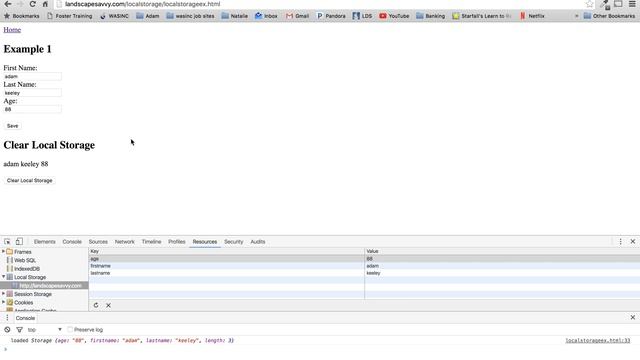The height and width of the screenshot is (360, 640).
Task: Open the Natalie bookmarks folder
Action: point(235,16)
